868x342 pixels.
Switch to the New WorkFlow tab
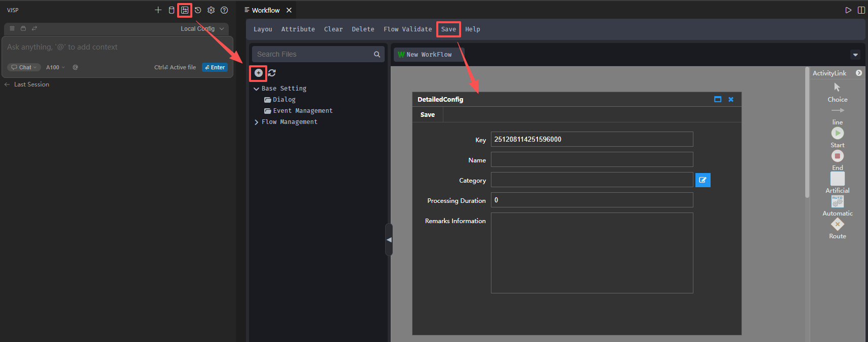[x=428, y=55]
